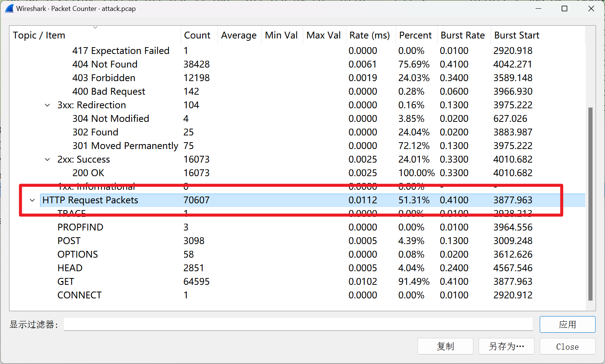Sort by the Burst Start column header
Screen dimensions: 605x364
(538, 35)
